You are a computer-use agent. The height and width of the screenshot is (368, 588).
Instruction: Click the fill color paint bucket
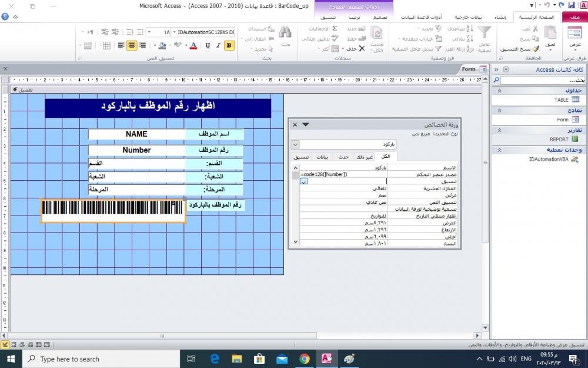pos(162,45)
